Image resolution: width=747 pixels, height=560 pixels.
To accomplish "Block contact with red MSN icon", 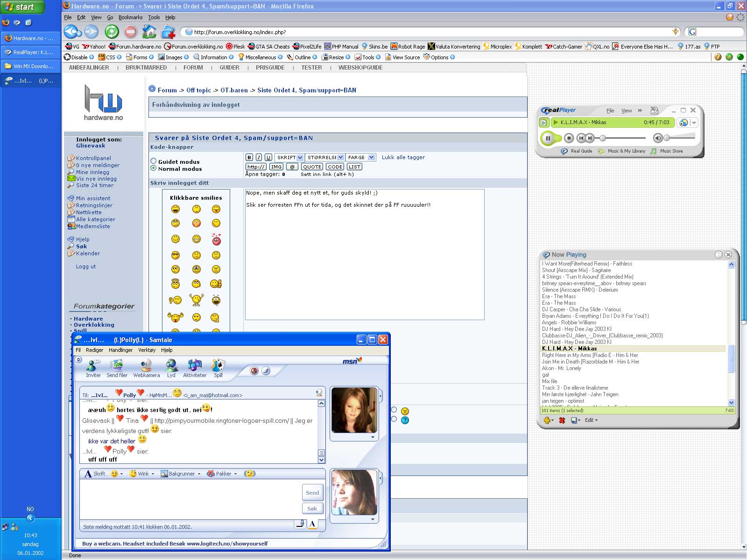I will 254,371.
